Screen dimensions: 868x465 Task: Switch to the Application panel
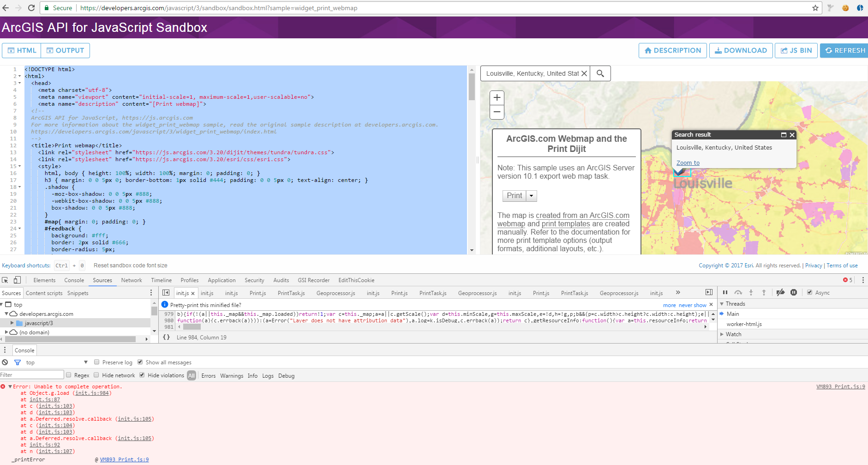pos(221,280)
